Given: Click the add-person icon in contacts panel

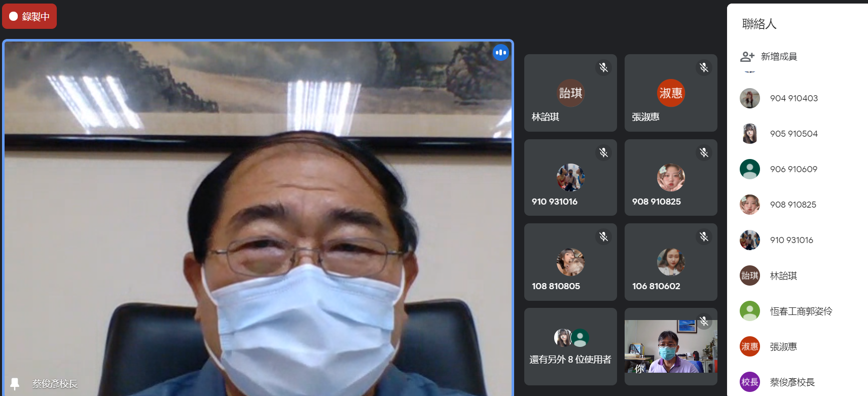Looking at the screenshot, I should click(x=747, y=57).
